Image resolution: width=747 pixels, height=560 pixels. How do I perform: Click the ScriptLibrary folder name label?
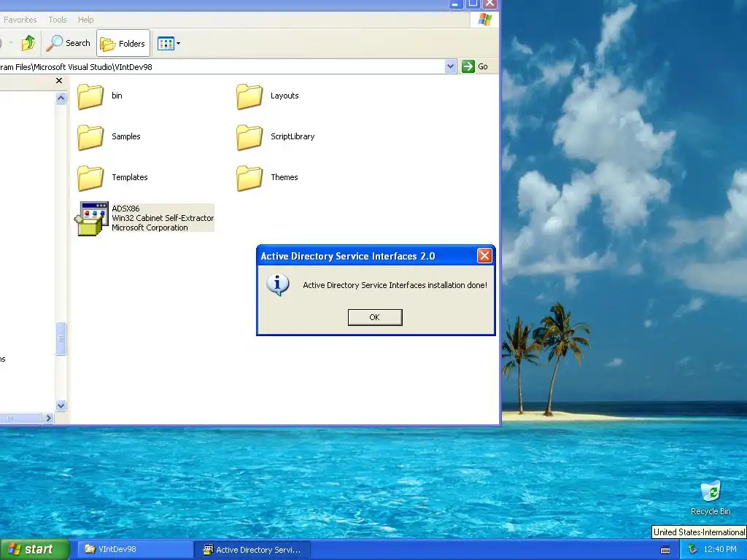(293, 136)
